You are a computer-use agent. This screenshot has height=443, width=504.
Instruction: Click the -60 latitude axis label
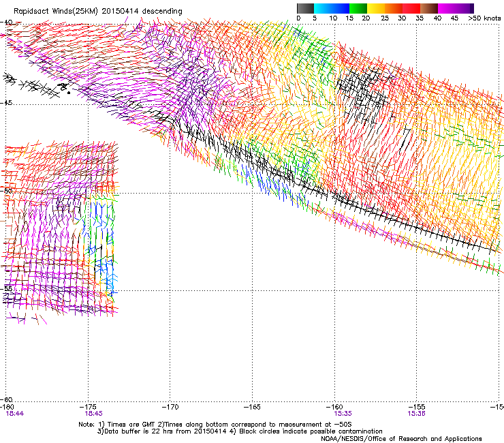click(6, 399)
